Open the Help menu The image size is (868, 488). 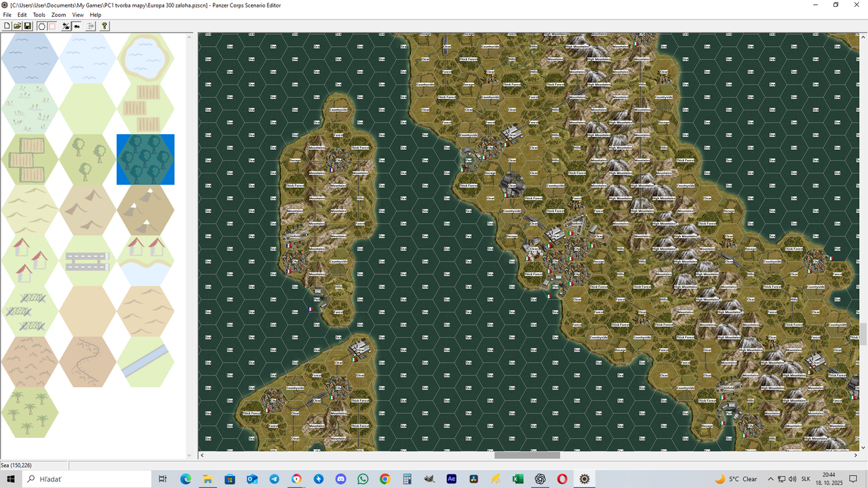click(x=96, y=15)
